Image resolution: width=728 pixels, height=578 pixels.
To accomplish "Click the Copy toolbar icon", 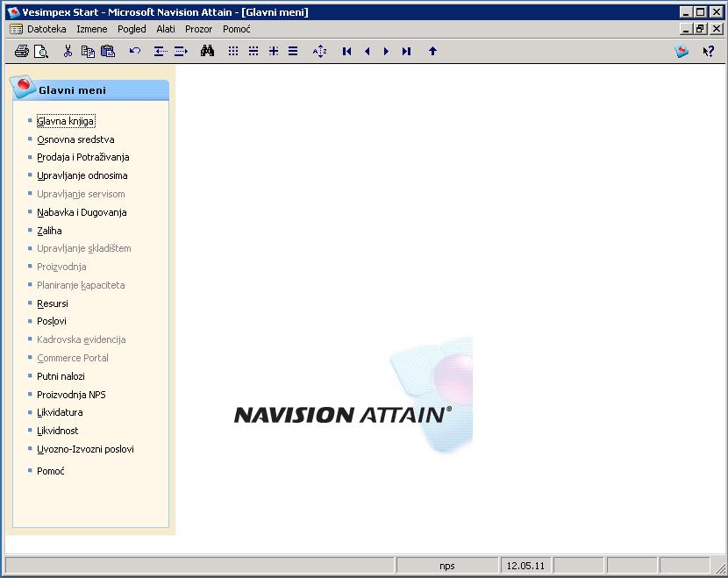I will click(88, 51).
